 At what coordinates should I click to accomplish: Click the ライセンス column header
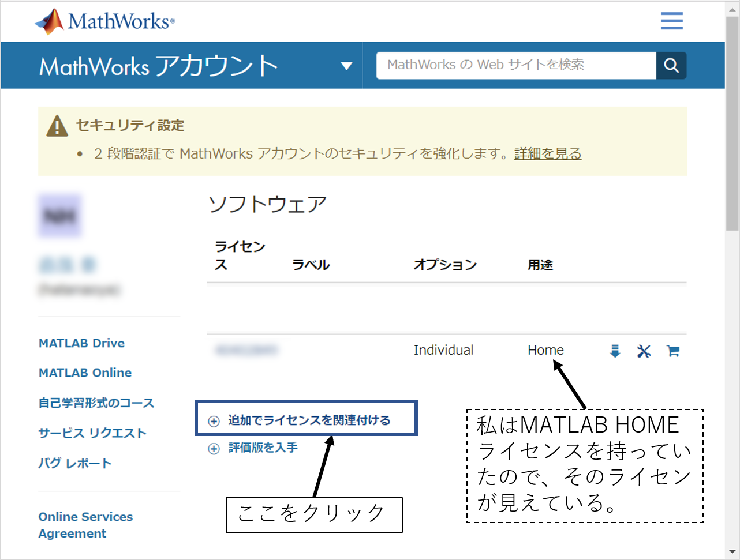tap(240, 255)
